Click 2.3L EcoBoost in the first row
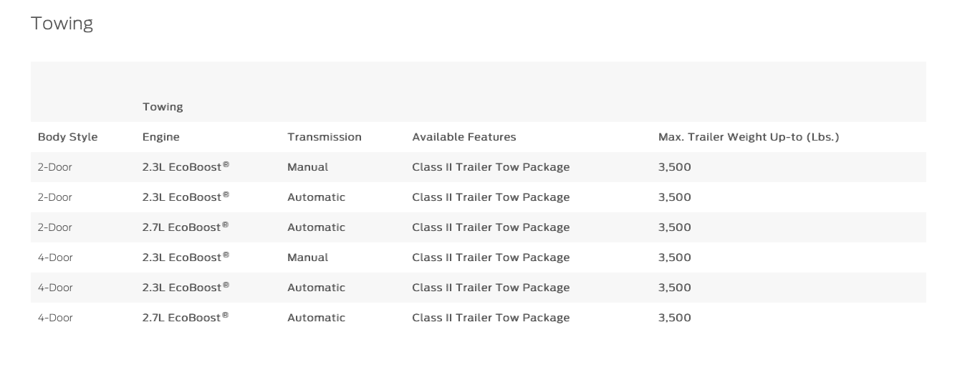 (186, 167)
